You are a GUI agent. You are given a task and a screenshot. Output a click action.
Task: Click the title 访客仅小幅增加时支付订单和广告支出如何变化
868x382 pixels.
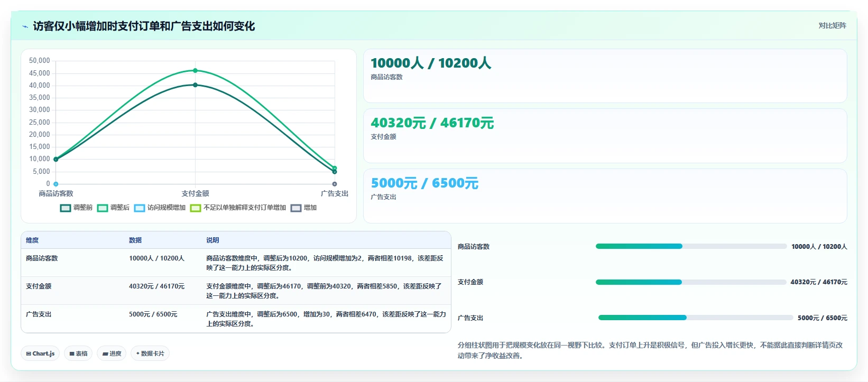(x=144, y=26)
